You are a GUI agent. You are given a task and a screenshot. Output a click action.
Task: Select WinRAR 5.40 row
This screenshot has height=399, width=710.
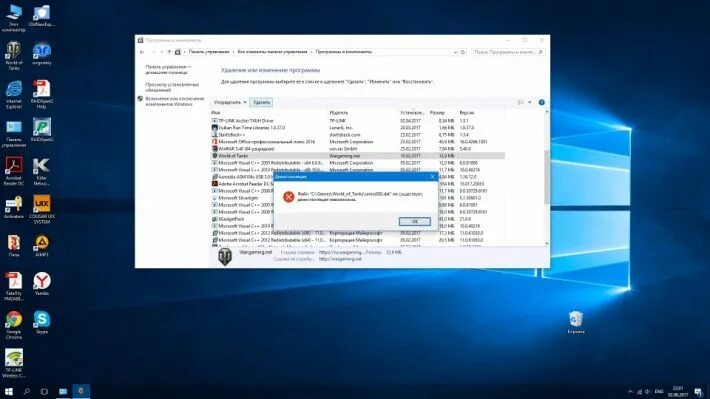tap(358, 149)
